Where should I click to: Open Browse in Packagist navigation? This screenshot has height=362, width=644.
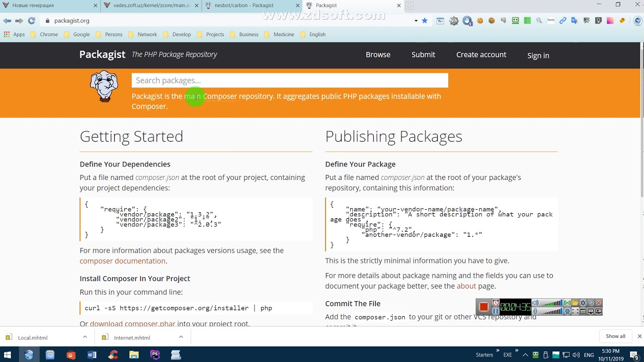point(378,55)
